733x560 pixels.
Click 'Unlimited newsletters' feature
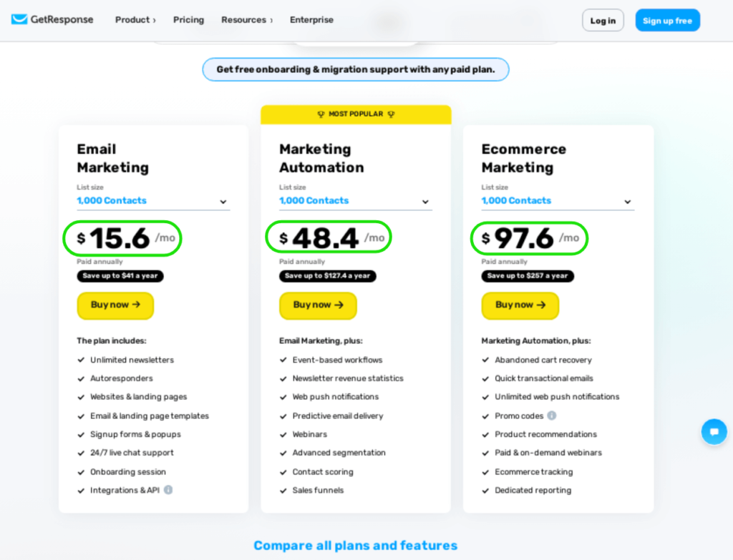point(132,360)
